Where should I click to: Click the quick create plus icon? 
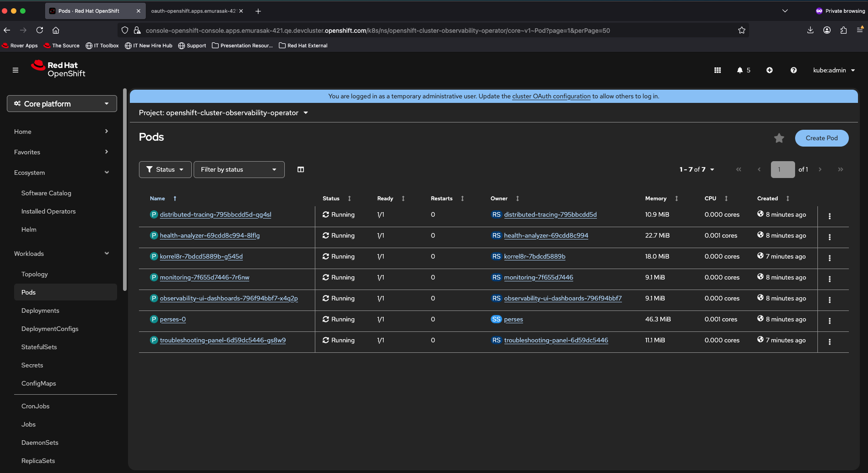click(769, 70)
